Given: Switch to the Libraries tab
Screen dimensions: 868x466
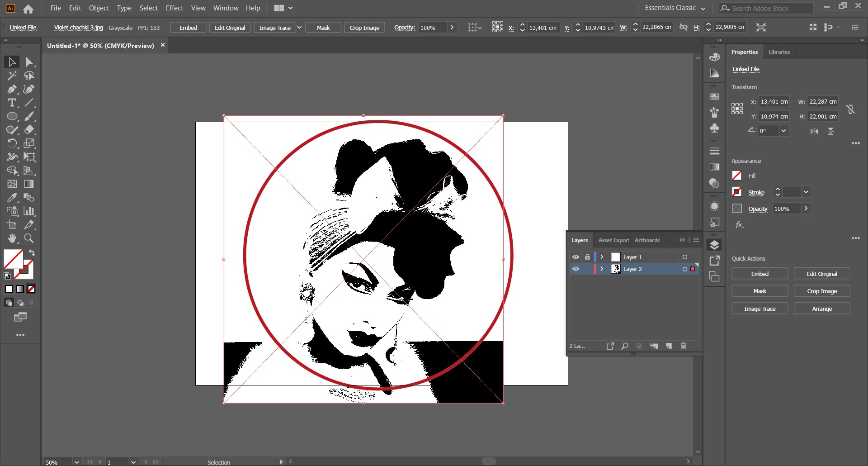Looking at the screenshot, I should 779,52.
